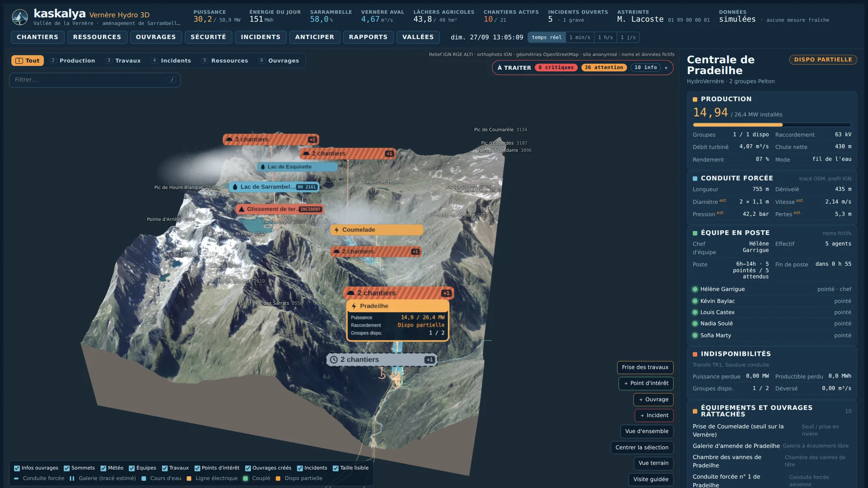Uncheck the Travaux layer checkbox
868x488 pixels.
(164, 468)
